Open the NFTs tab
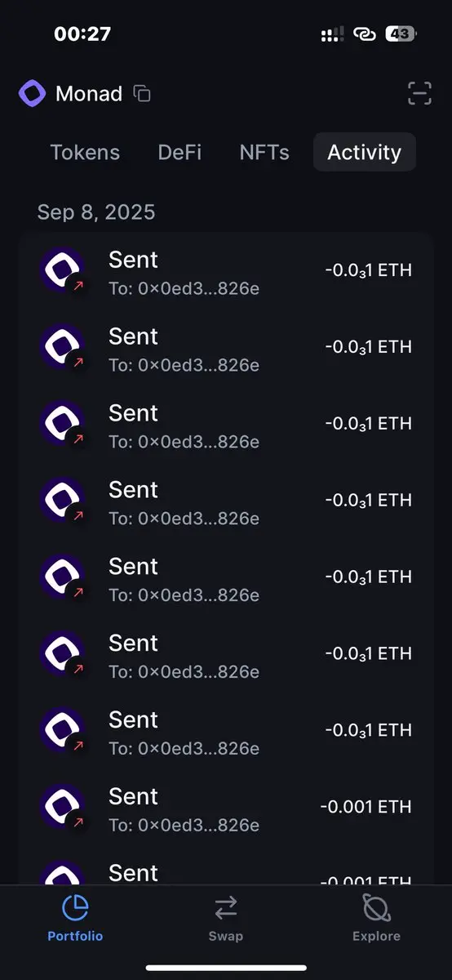Screen dimensions: 452x980 264,153
